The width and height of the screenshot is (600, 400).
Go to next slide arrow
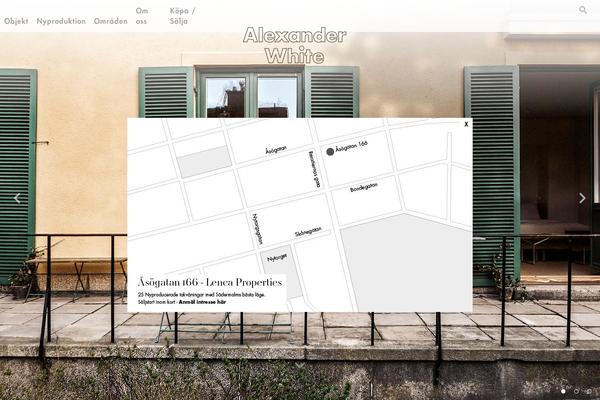tap(582, 198)
